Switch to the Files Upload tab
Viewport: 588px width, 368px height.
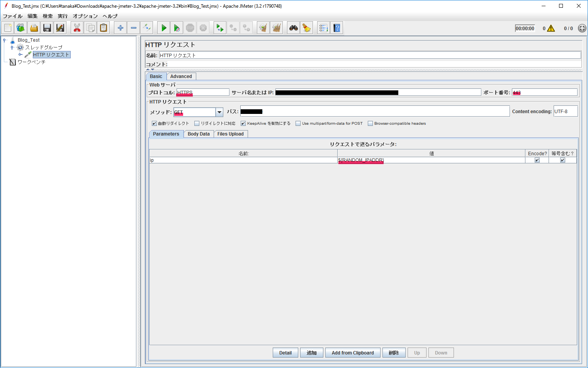(231, 134)
